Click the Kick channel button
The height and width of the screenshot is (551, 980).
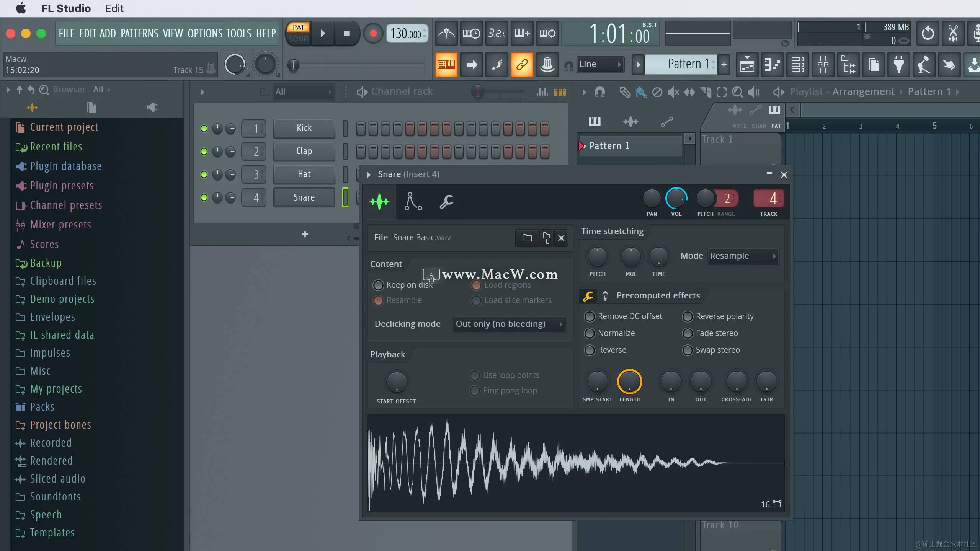(x=304, y=129)
